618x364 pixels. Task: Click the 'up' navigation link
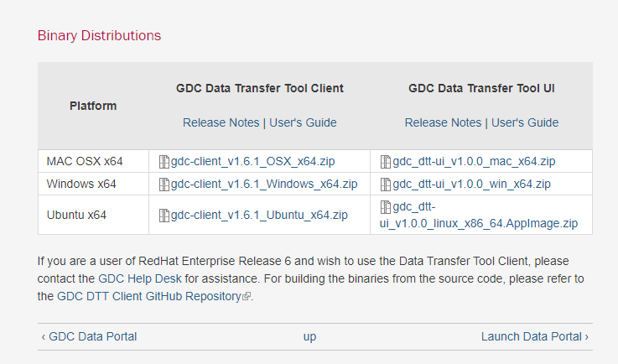[x=309, y=337]
